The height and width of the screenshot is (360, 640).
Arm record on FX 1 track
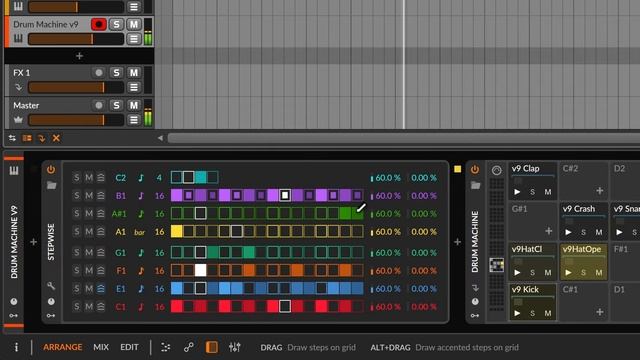click(x=98, y=73)
